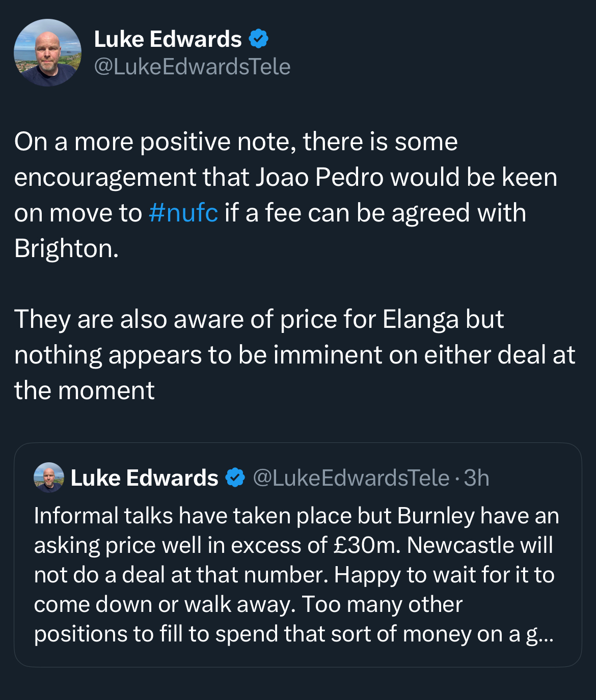Open the quoted tweet about Burnley asking price
596x700 pixels.
[297, 555]
